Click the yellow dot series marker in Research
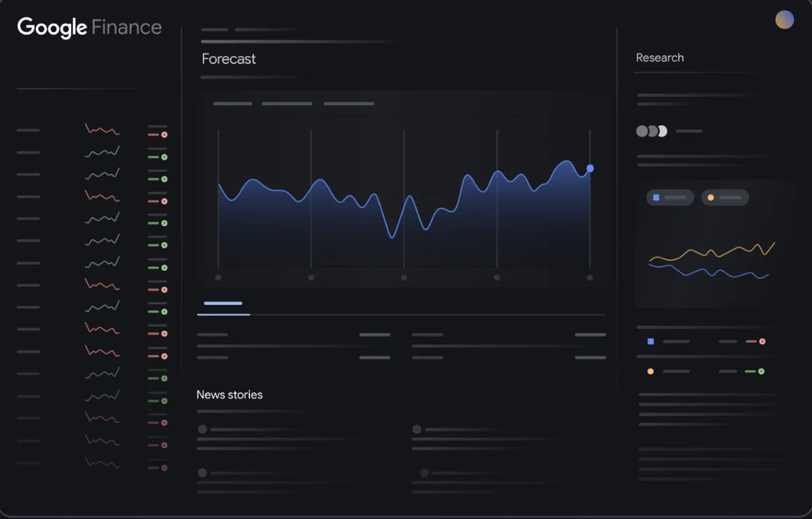 pyautogui.click(x=651, y=370)
